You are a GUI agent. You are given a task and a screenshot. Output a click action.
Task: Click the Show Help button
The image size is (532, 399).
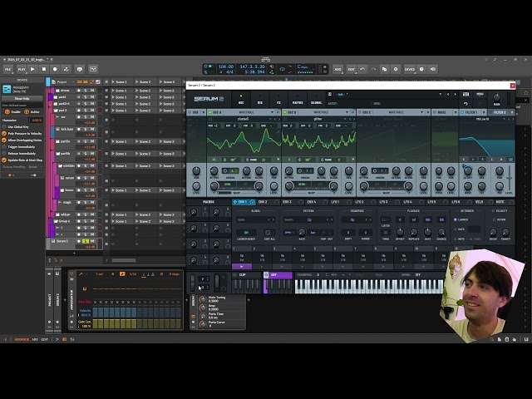click(22, 99)
